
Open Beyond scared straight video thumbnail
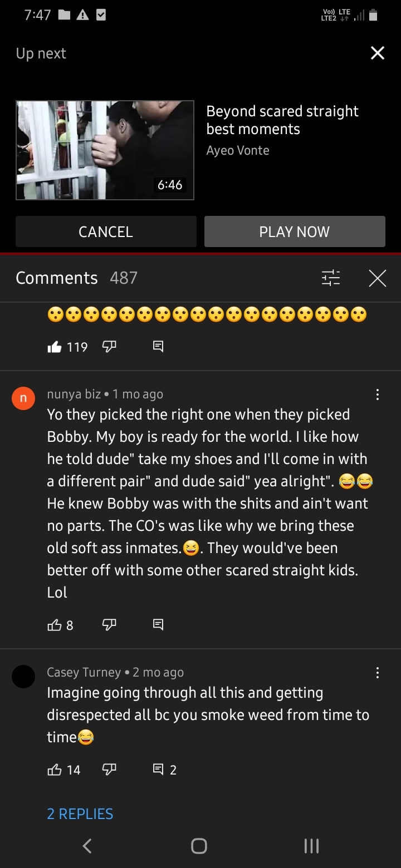[x=105, y=150]
